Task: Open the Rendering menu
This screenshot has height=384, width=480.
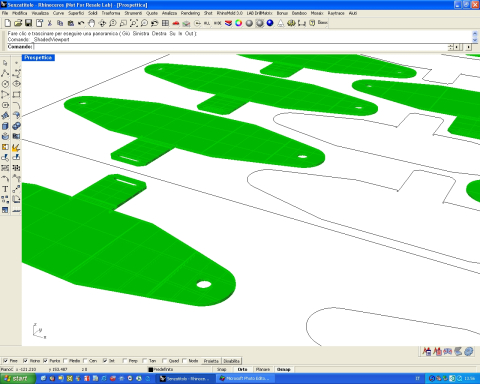Action: 190,13
